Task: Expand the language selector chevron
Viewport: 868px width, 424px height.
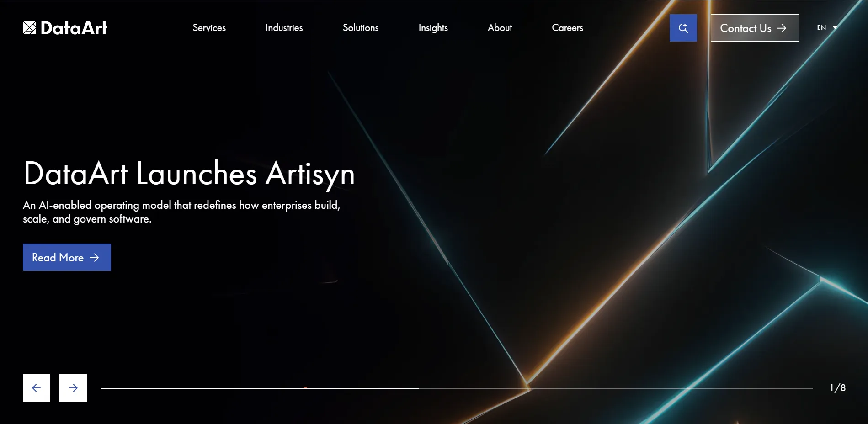Action: pyautogui.click(x=835, y=28)
